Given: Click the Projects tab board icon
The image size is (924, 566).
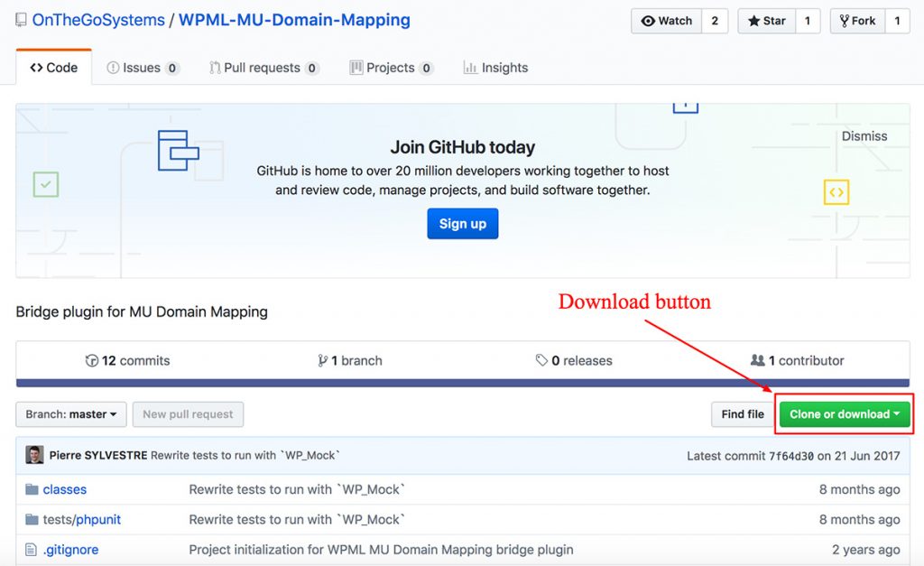Looking at the screenshot, I should pos(356,68).
